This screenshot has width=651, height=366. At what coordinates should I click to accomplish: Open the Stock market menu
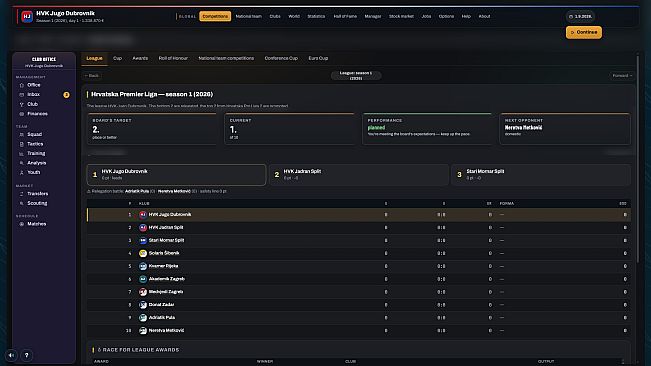pyautogui.click(x=401, y=16)
